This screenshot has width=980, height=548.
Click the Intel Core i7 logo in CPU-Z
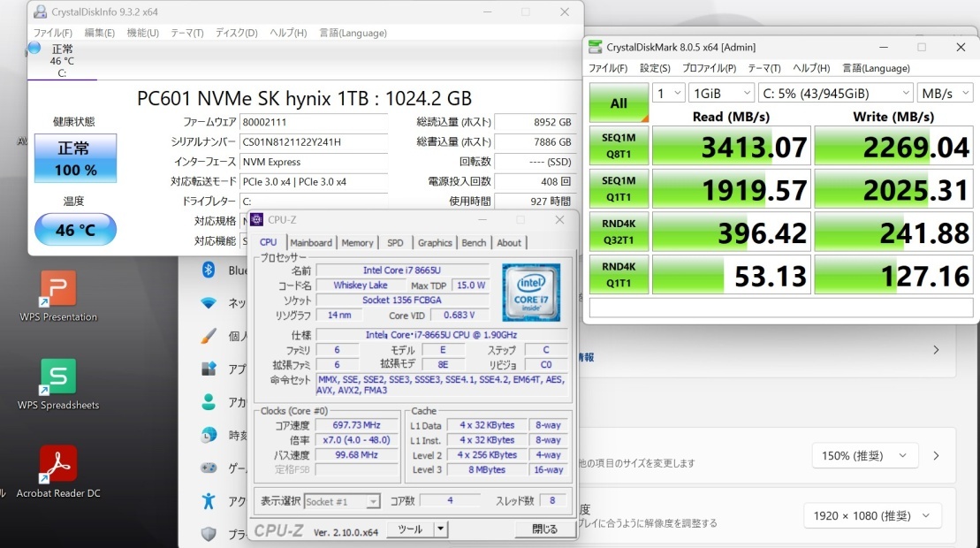[530, 292]
